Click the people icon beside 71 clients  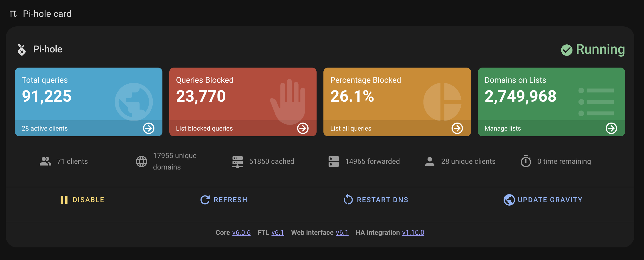(x=45, y=161)
